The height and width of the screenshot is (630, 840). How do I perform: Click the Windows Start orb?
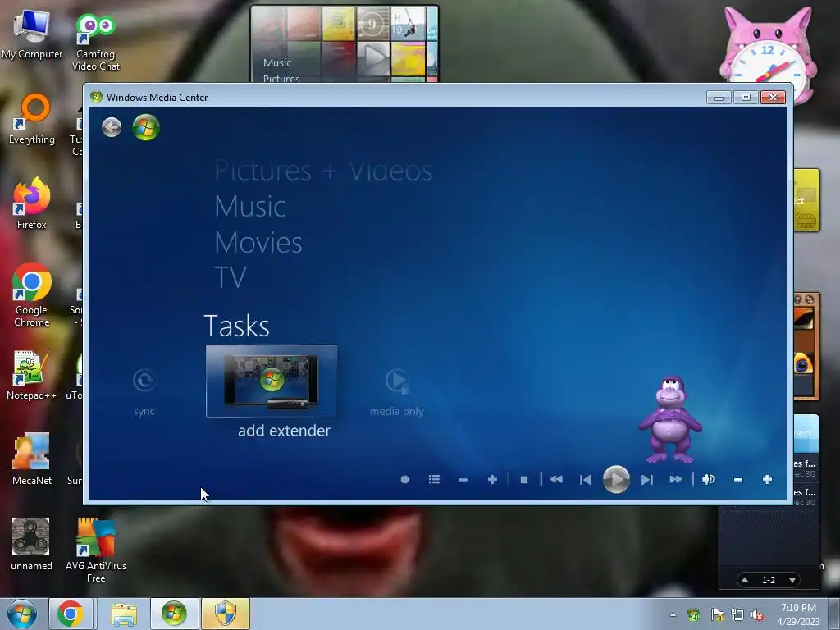22,614
